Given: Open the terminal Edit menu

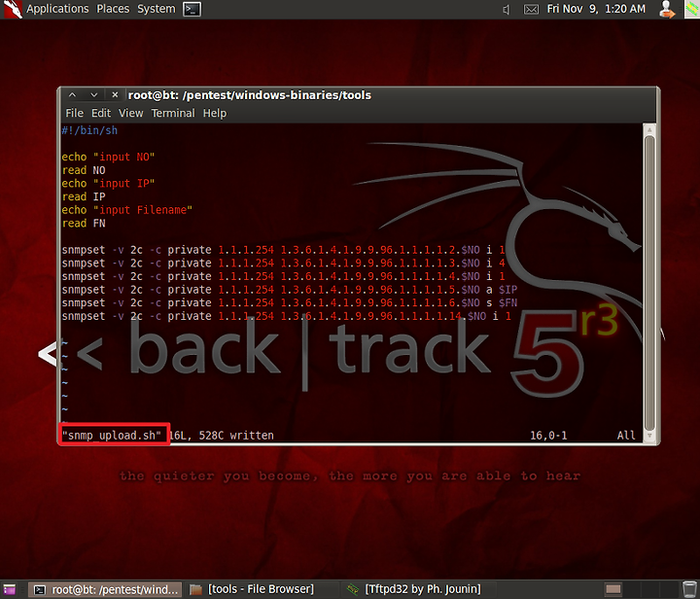Looking at the screenshot, I should pos(101,114).
